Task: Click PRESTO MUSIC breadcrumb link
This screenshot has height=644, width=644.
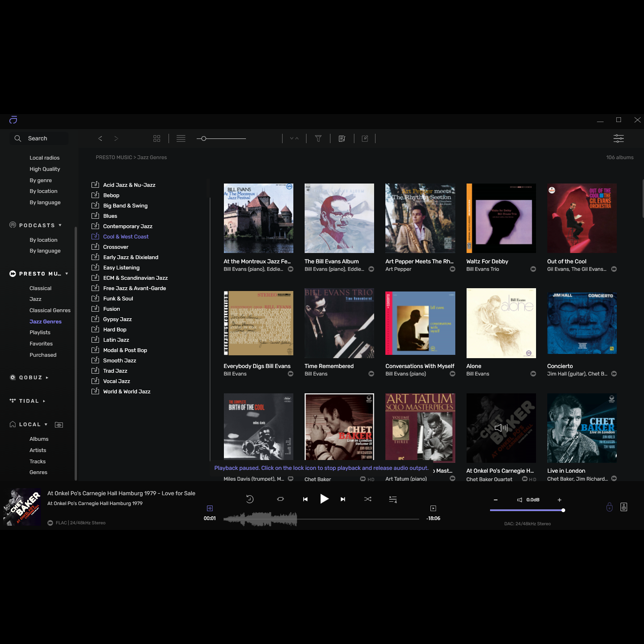Action: click(x=114, y=157)
